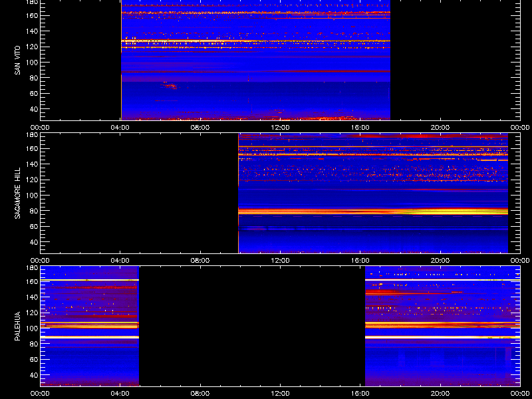This screenshot has width=532, height=399.
Task: Click the Palehua plot's 16:00 time label
Action: pos(360,394)
